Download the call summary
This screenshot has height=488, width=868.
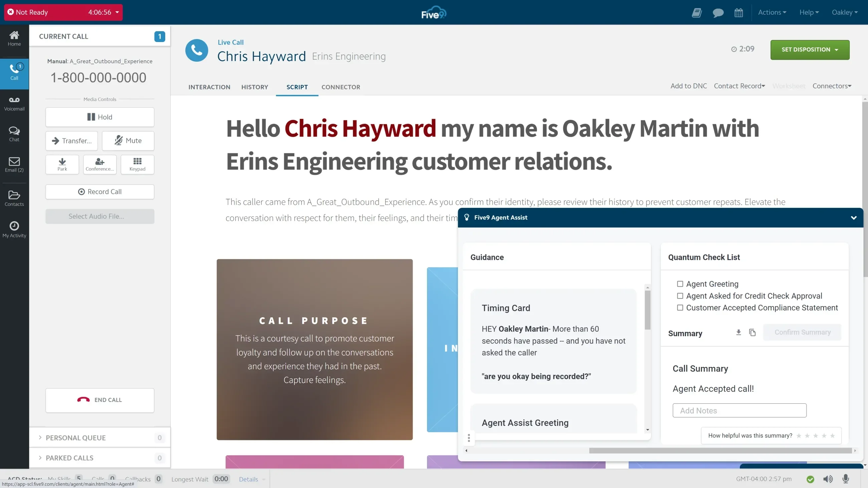[x=738, y=333]
